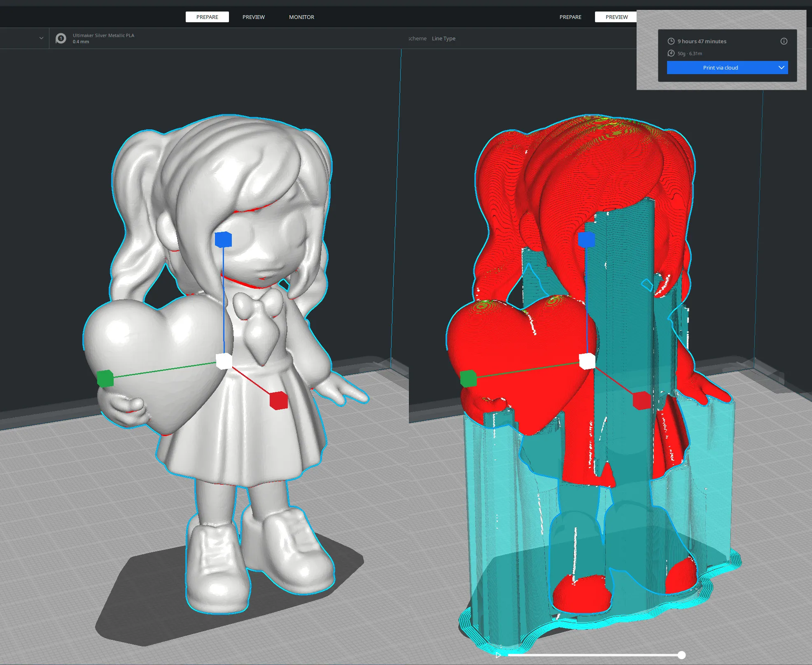Screen dimensions: 812x665
Task: Click the blue Z-axis handle on the left model
Action: 223,239
